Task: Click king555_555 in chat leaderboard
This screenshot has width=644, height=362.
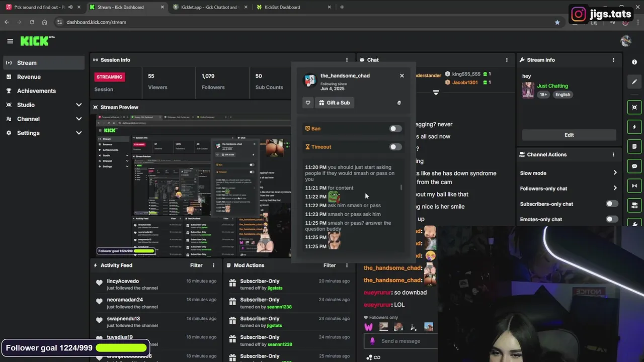Action: click(x=466, y=74)
